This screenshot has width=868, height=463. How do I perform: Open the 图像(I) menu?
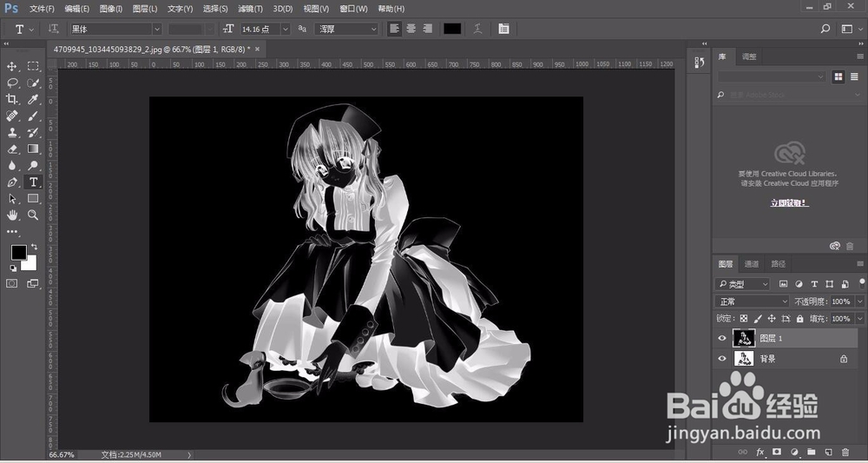tap(111, 9)
